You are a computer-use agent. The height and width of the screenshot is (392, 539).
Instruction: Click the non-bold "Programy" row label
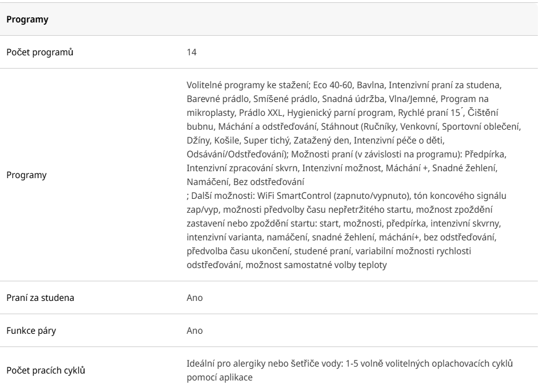(x=27, y=174)
